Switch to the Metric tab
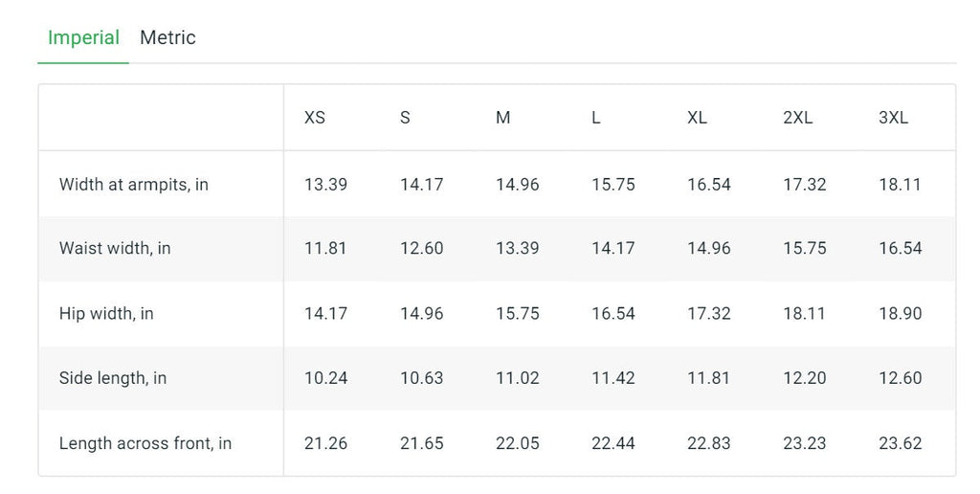 (x=167, y=38)
